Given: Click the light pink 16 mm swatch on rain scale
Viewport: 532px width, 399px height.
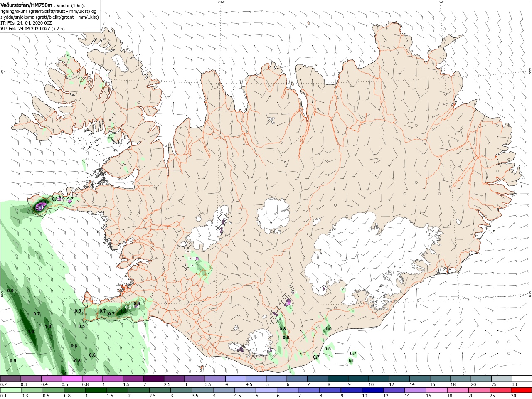Looking at the screenshot, I should pyautogui.click(x=436, y=390).
